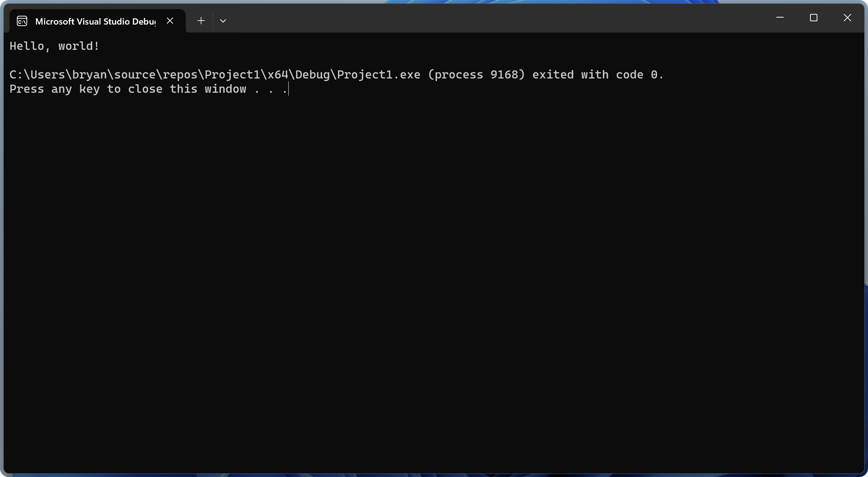Image resolution: width=868 pixels, height=477 pixels.
Task: Select the Microsoft Visual Studio Debug tab
Action: tap(95, 21)
